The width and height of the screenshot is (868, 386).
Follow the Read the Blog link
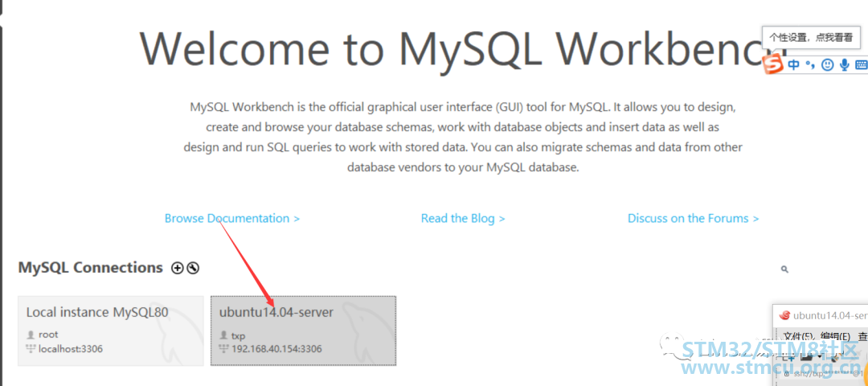point(463,218)
